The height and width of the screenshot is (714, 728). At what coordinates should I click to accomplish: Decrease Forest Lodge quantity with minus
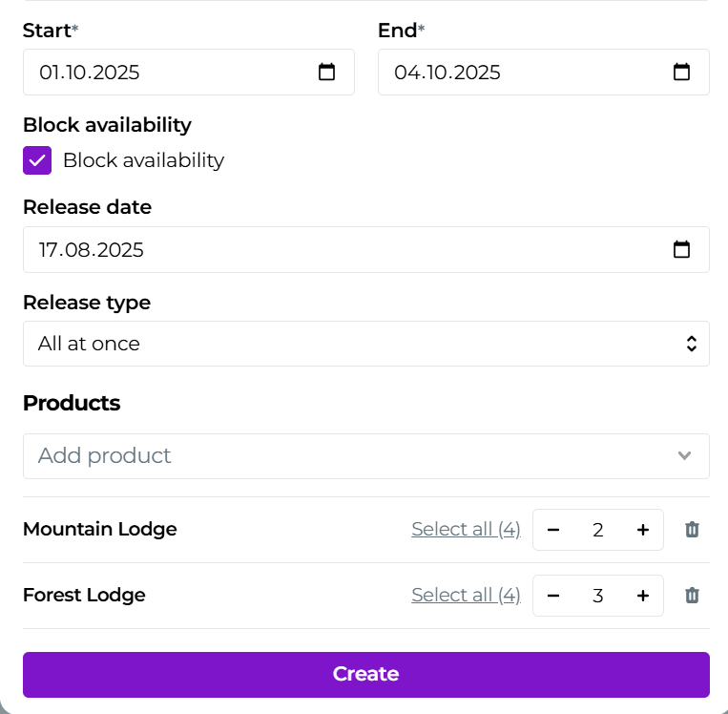(x=553, y=596)
